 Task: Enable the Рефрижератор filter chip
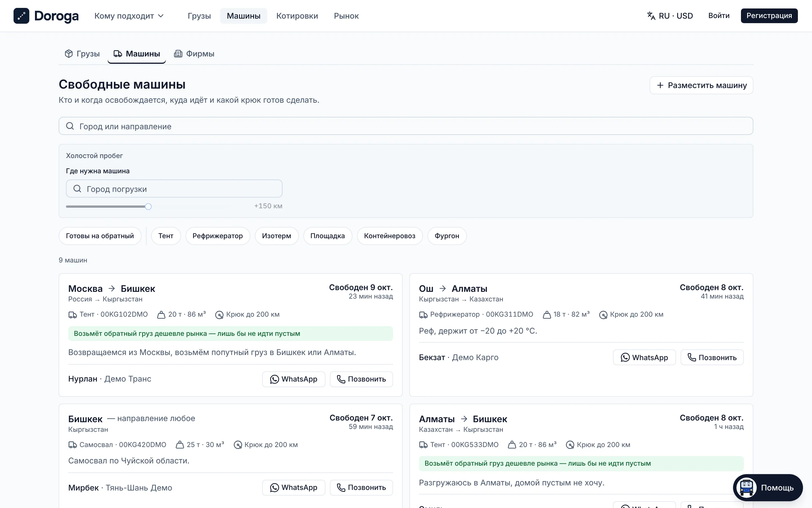(217, 236)
